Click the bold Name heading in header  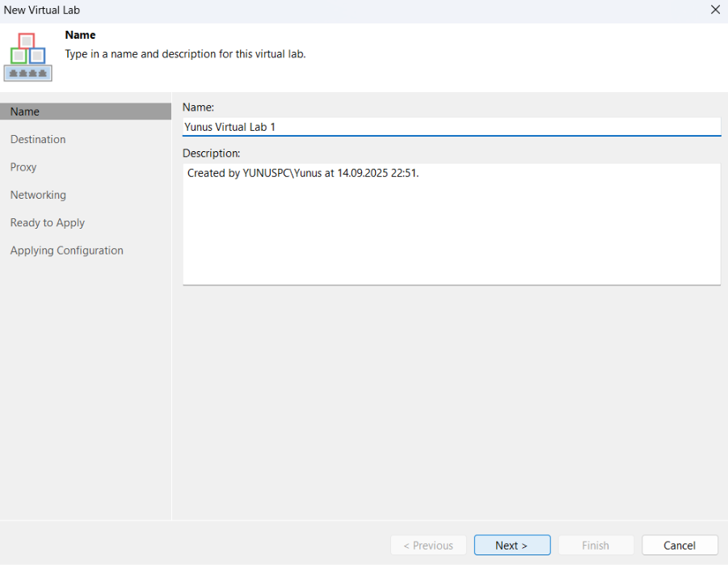click(80, 36)
